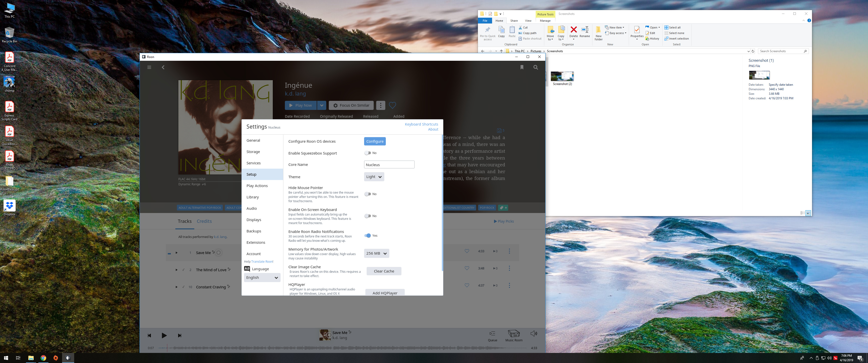Click Rename in File Explorer ribbon
Viewport: 868px width, 363px height.
point(585,32)
